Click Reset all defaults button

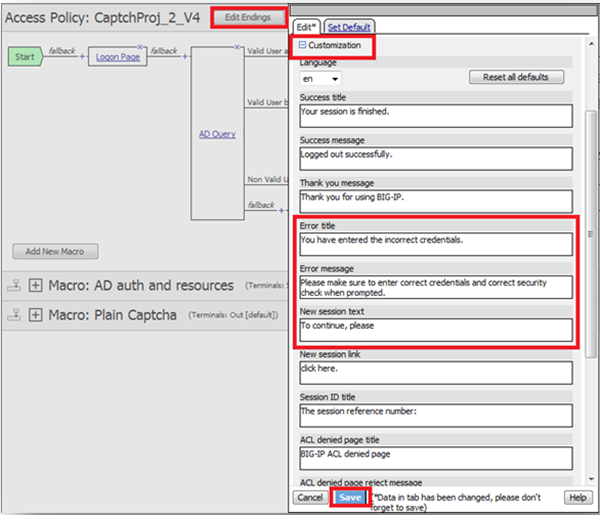[516, 77]
